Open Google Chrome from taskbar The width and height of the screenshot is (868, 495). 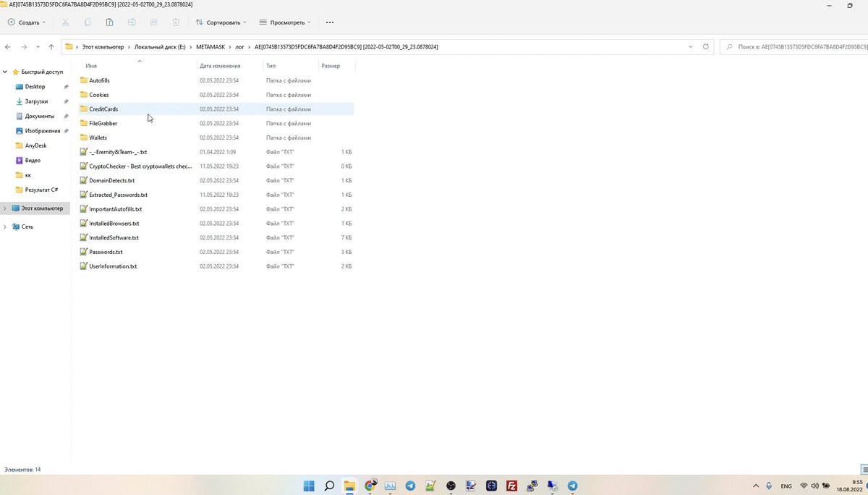[370, 486]
